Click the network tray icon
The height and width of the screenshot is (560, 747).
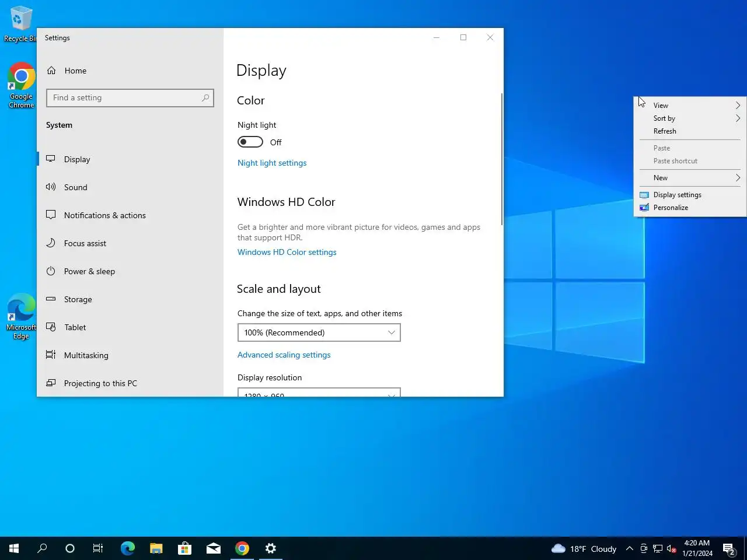pyautogui.click(x=658, y=548)
